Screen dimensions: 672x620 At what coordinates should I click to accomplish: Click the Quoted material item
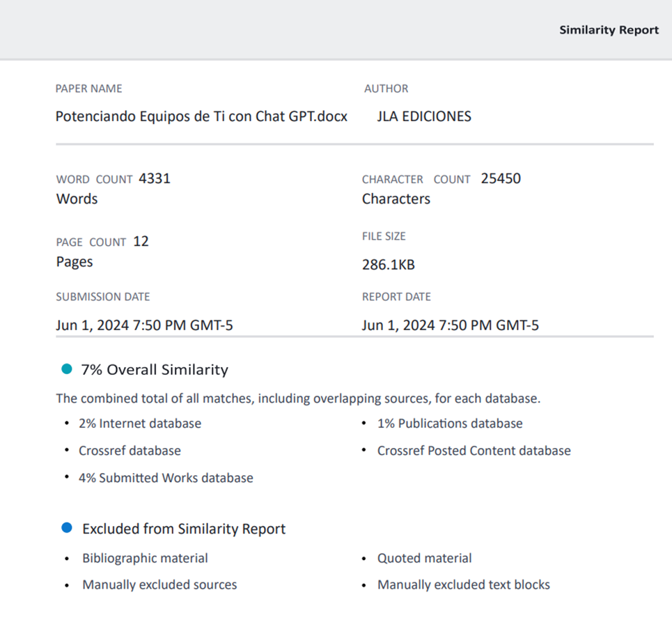point(424,558)
